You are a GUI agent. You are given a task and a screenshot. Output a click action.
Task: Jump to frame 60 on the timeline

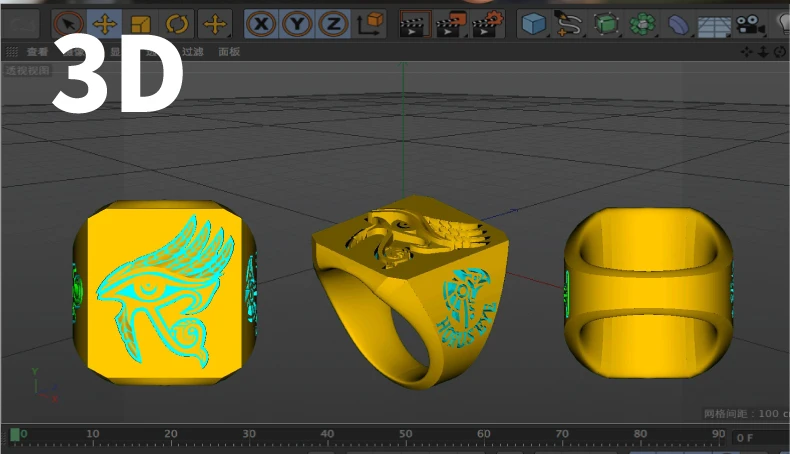tap(484, 434)
